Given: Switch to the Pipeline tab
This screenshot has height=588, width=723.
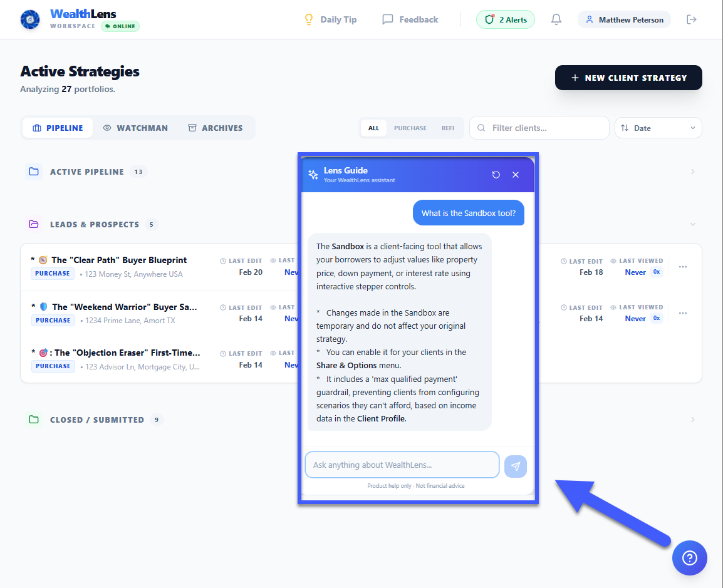Looking at the screenshot, I should [x=58, y=128].
